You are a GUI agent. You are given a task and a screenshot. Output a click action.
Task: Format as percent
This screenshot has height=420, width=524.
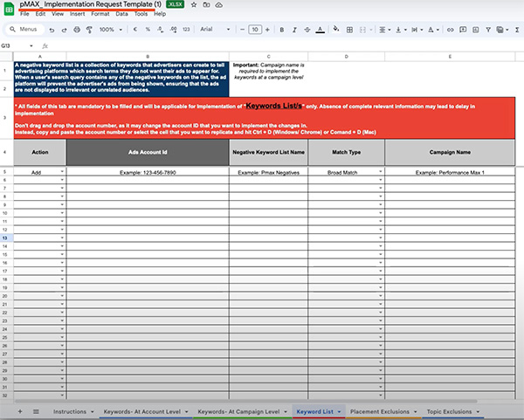click(148, 30)
